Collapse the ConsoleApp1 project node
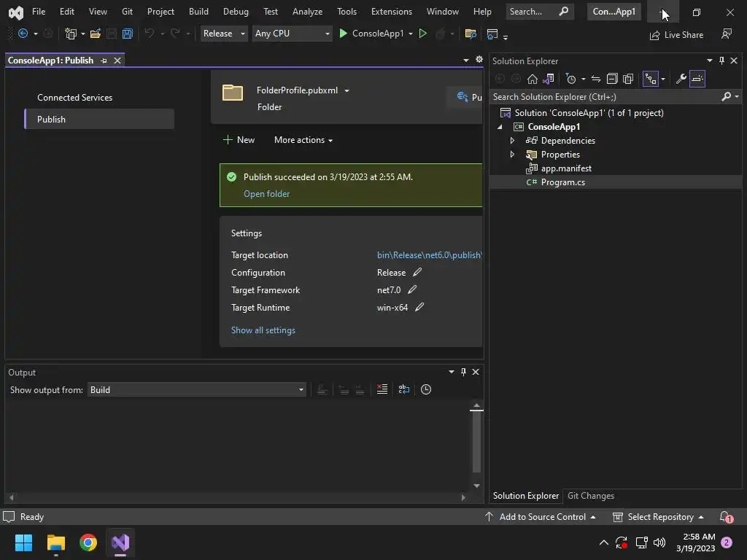 click(500, 127)
